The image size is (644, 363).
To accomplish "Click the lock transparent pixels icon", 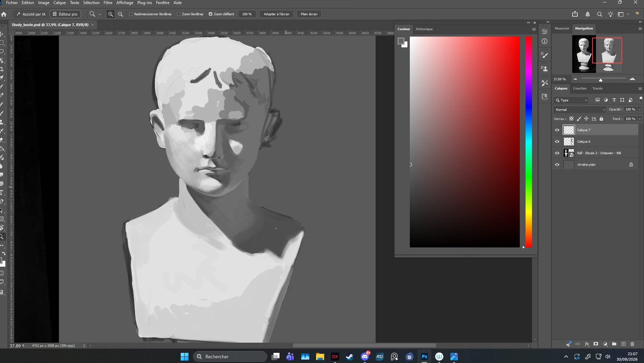I will 571,119.
